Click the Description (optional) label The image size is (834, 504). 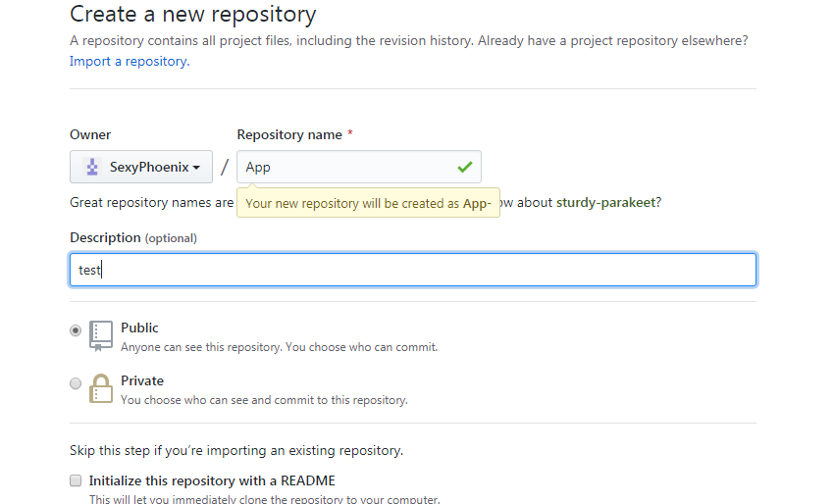pos(133,237)
